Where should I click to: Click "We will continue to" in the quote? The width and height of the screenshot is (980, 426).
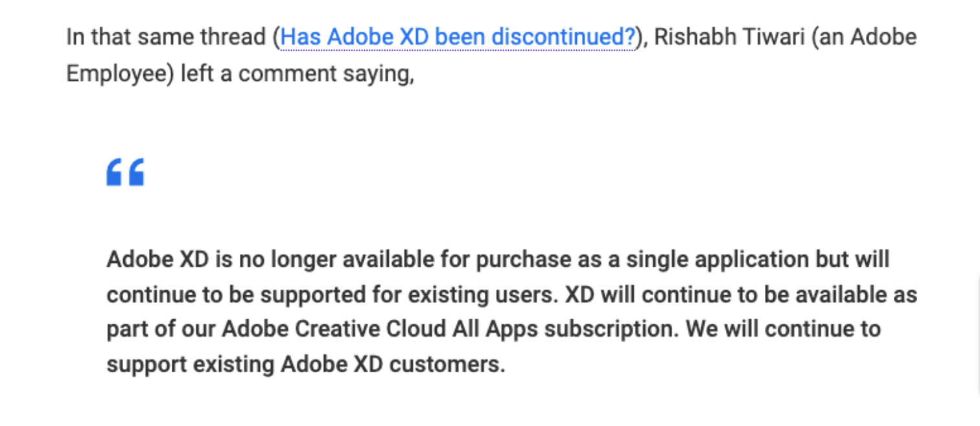(783, 329)
